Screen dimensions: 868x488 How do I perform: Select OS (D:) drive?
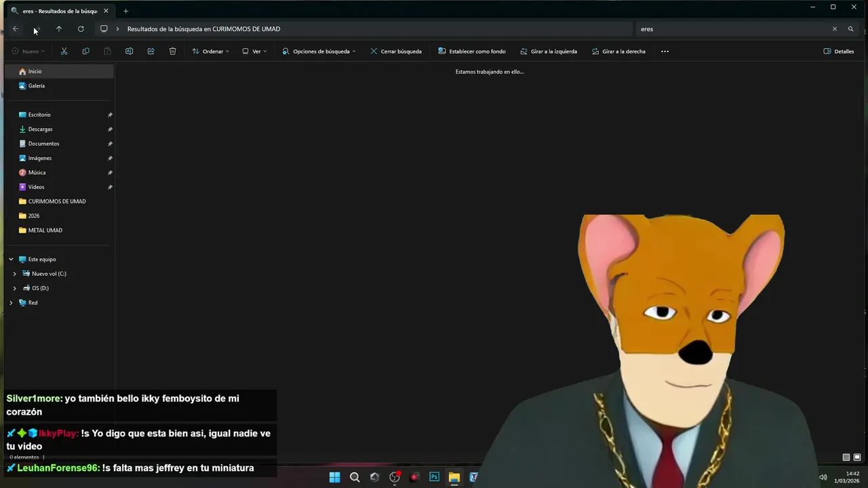click(x=40, y=288)
